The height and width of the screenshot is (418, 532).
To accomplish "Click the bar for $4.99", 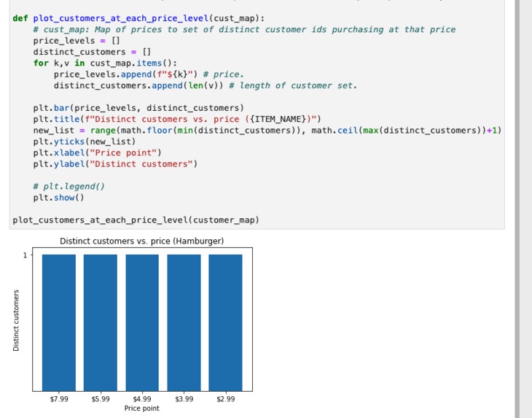I will [x=142, y=322].
